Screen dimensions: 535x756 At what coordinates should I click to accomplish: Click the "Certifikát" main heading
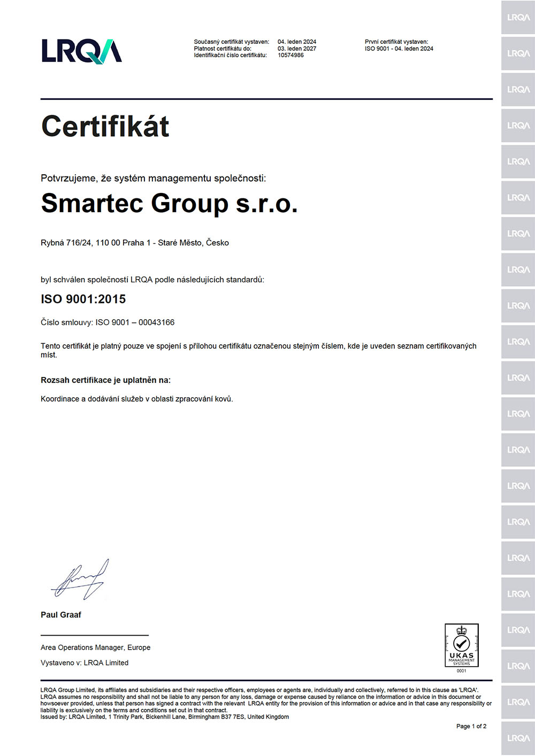coord(105,127)
